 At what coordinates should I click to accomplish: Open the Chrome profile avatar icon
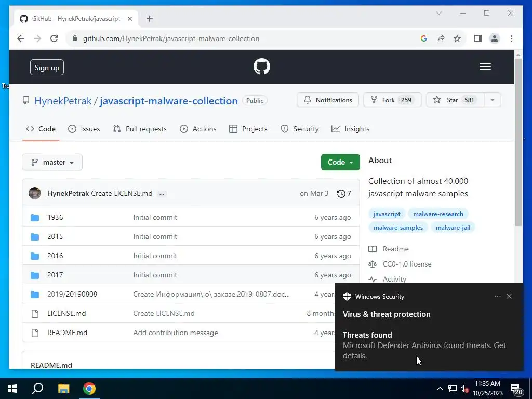(495, 38)
